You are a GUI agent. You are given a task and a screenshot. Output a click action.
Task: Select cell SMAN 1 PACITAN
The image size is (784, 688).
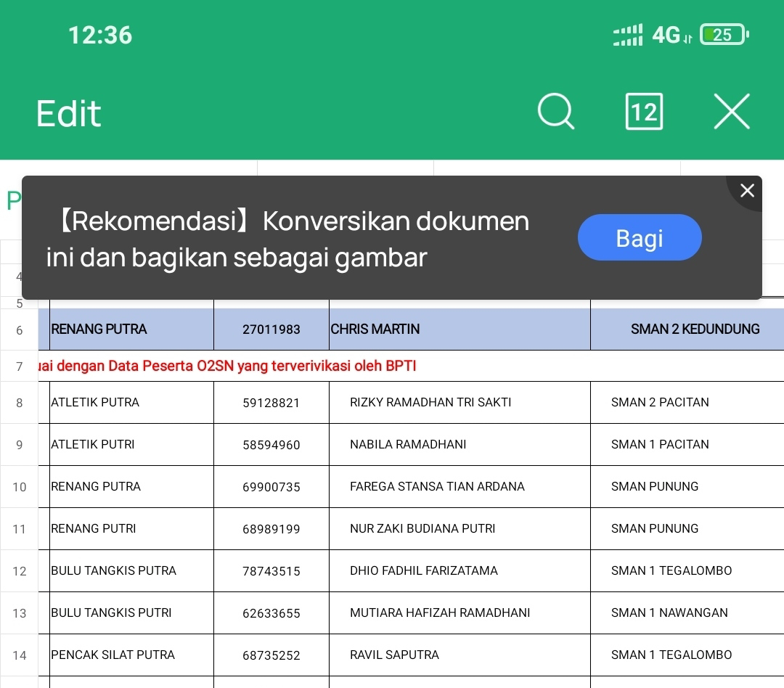click(687, 444)
